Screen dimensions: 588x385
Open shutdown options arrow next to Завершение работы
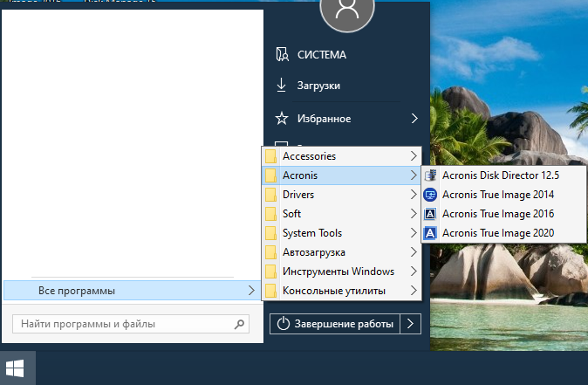411,324
